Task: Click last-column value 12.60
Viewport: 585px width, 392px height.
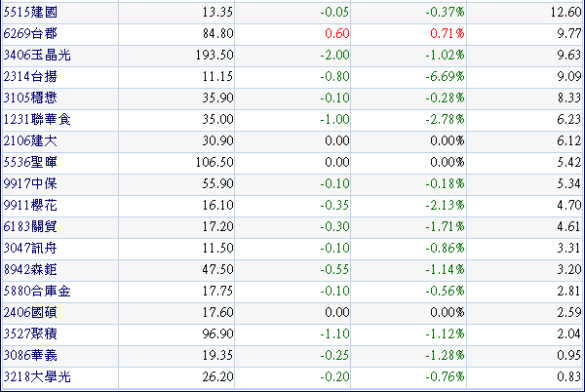Action: pyautogui.click(x=565, y=13)
